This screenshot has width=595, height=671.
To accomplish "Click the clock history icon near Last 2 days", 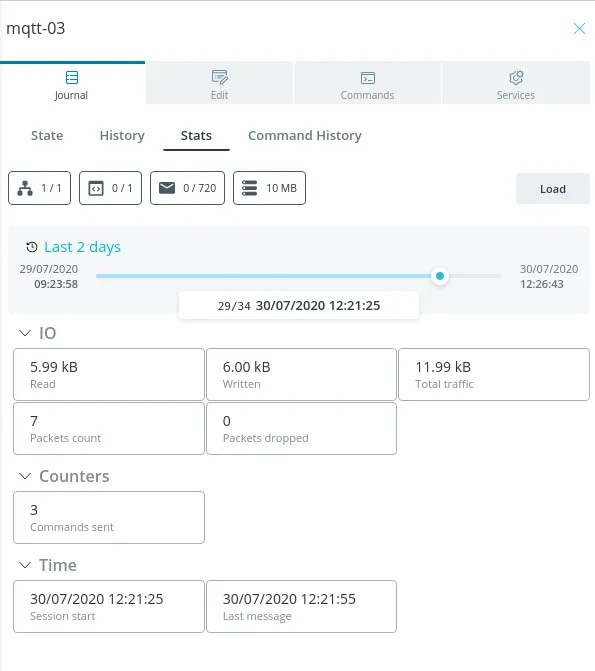I will 32,247.
